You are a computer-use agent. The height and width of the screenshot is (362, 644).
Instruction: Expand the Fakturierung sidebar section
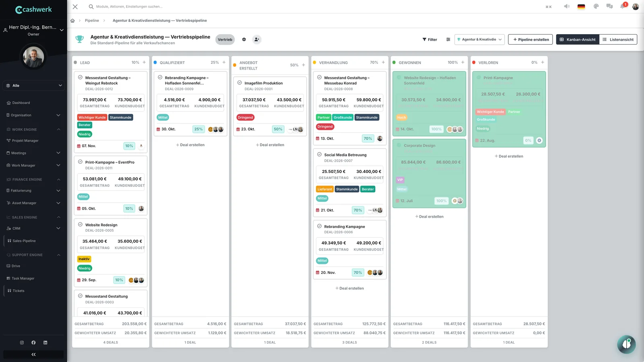tap(34, 191)
